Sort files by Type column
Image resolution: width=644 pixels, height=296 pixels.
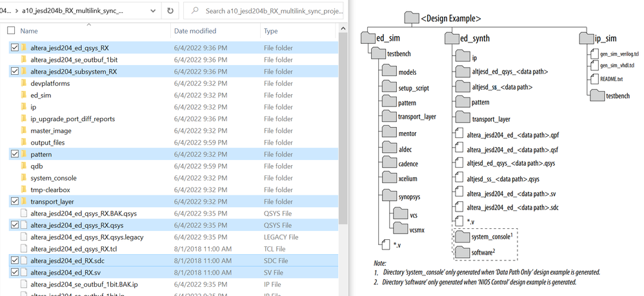[271, 31]
